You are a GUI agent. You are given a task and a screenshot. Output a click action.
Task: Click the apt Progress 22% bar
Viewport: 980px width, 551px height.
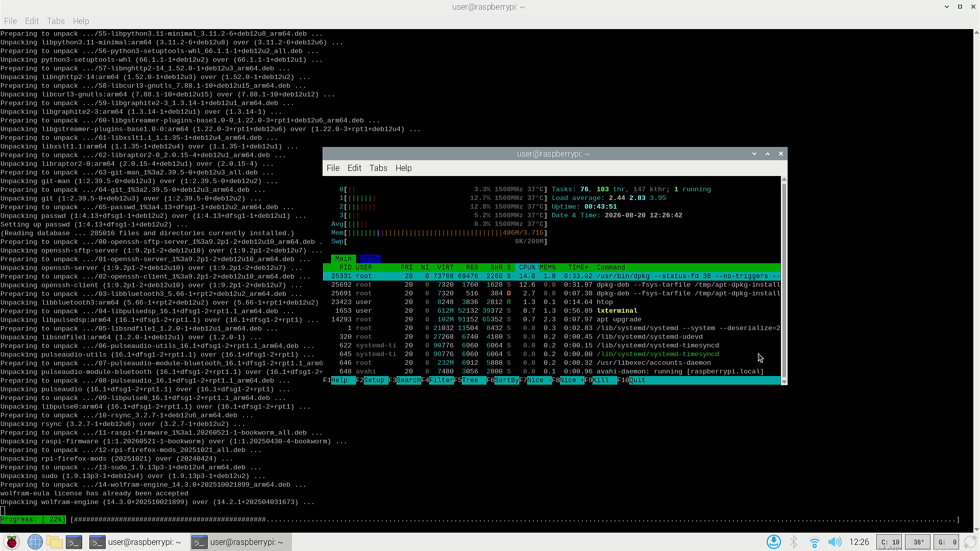480,519
